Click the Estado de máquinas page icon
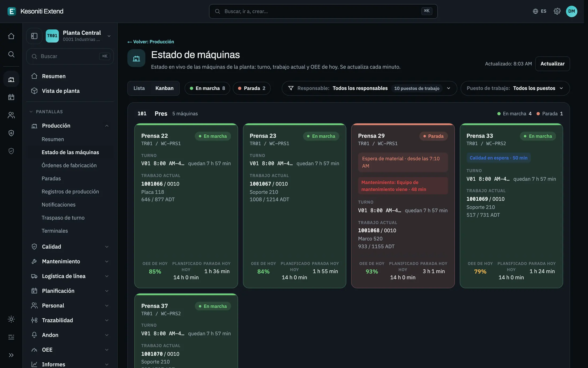The image size is (588, 368). [x=136, y=58]
